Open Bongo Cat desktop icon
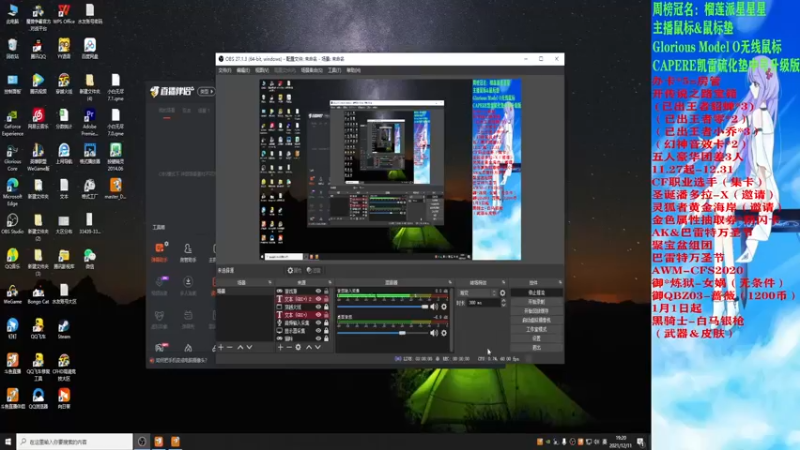The height and width of the screenshot is (450, 800). click(x=38, y=294)
